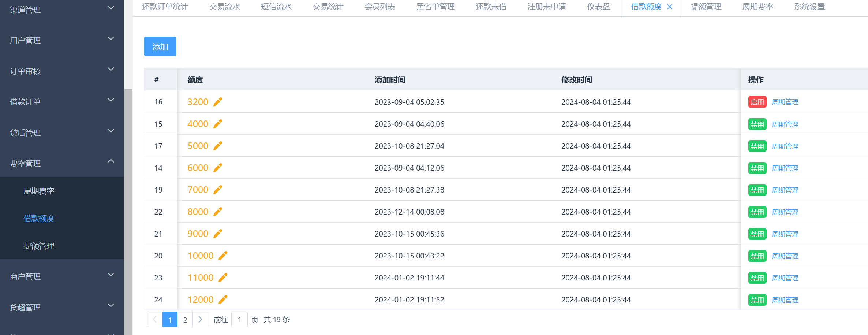Image resolution: width=868 pixels, height=335 pixels.
Task: Edit the 3200 quota with pencil icon
Action: click(218, 102)
